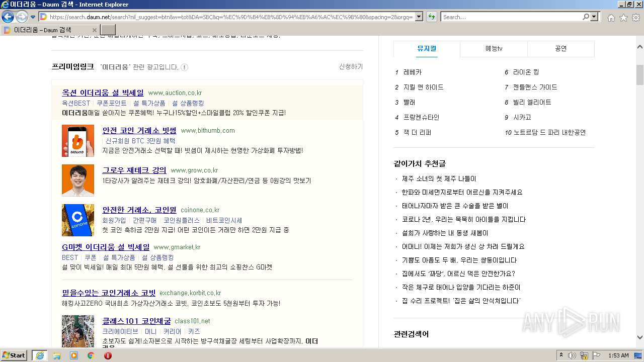
Task: Click the 1:53 AM system clock
Action: pos(618,355)
